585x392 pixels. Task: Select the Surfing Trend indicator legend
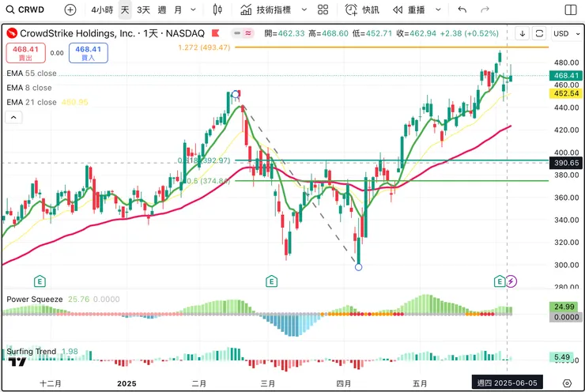[x=32, y=352]
